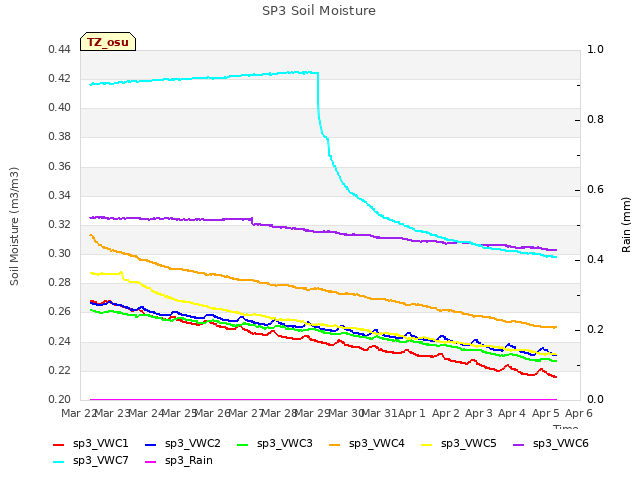Select the sp3_VWC4 legend label

click(x=376, y=443)
